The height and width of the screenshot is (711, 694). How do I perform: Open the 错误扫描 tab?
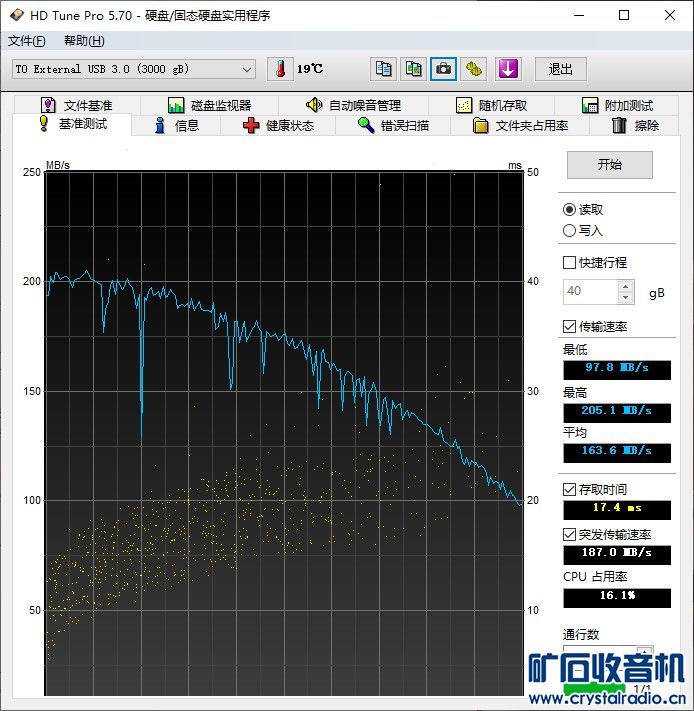tap(393, 125)
